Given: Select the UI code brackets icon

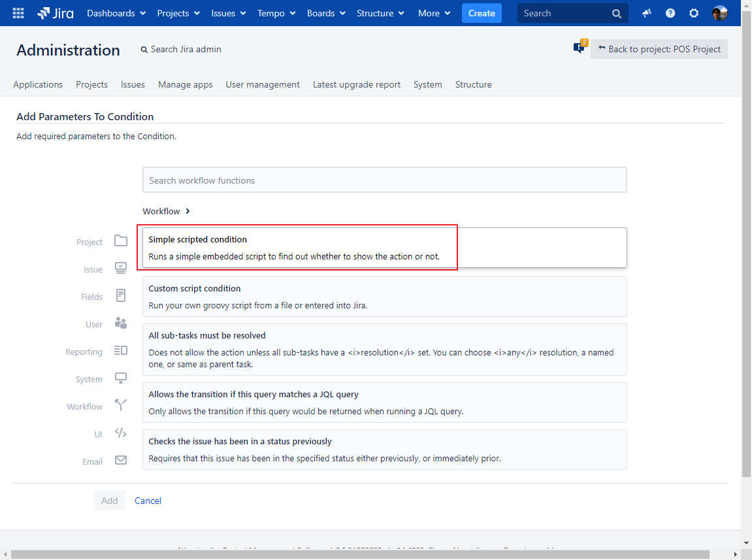Looking at the screenshot, I should click(121, 433).
